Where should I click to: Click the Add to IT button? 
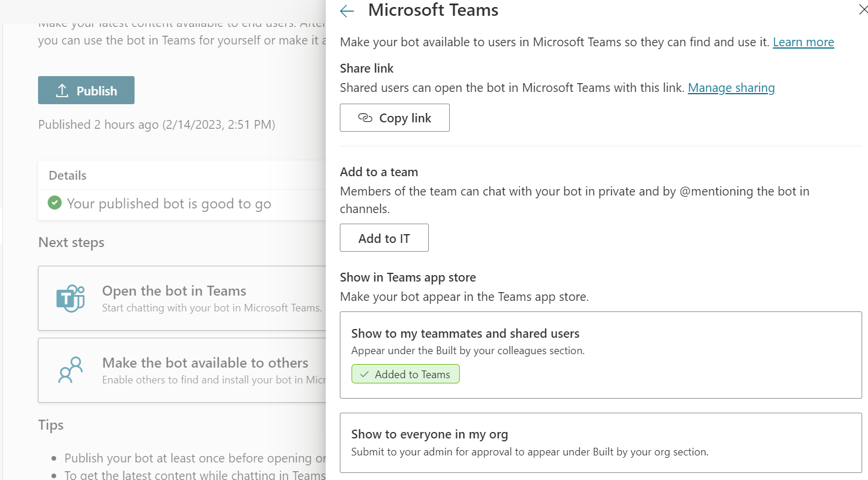pos(384,238)
